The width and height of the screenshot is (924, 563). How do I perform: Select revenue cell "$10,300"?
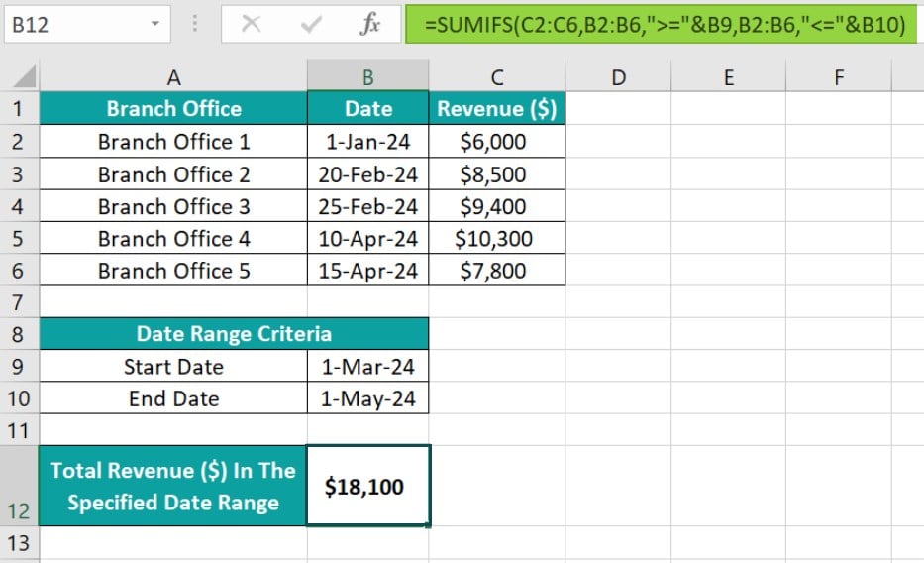(497, 238)
